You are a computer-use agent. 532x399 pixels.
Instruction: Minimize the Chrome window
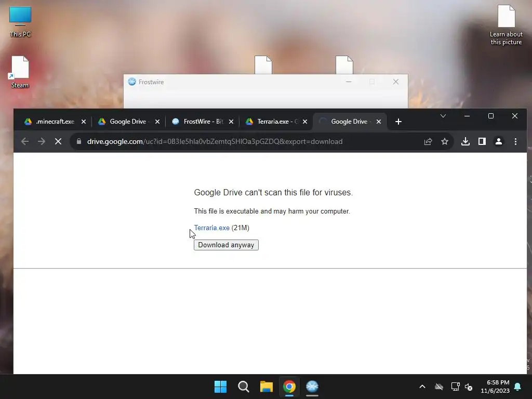pos(467,116)
